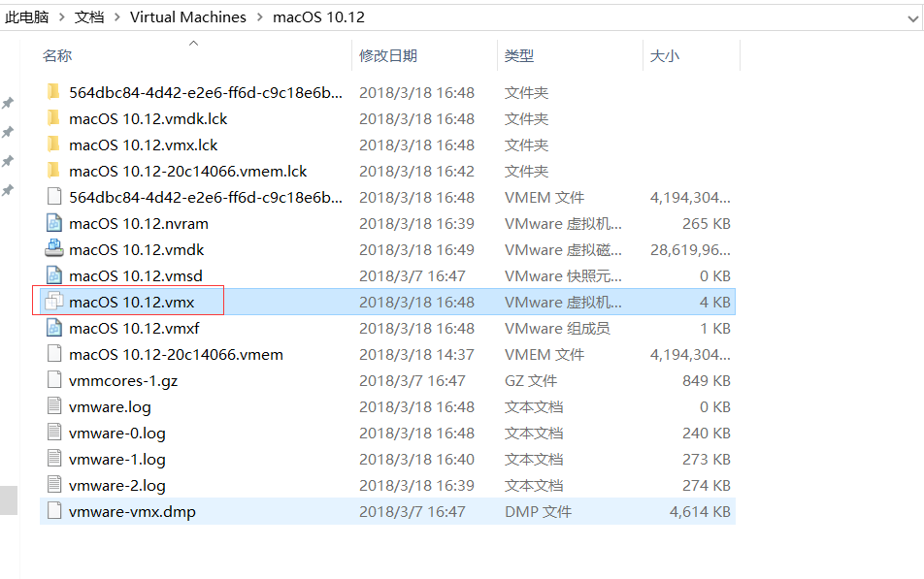Click the 564dbc84 folder's yellow folder icon
This screenshot has height=579, width=924.
[x=53, y=92]
